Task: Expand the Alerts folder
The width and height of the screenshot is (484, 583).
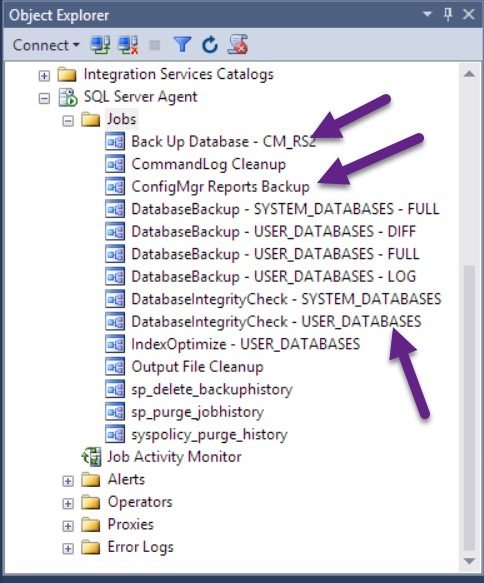Action: (x=68, y=481)
